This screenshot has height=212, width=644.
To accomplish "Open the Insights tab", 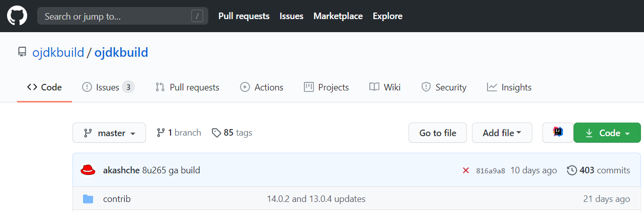I will [x=509, y=87].
